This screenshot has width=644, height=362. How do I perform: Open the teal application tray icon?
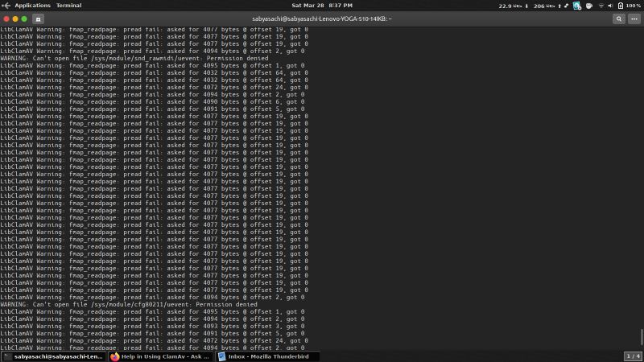[x=577, y=6]
